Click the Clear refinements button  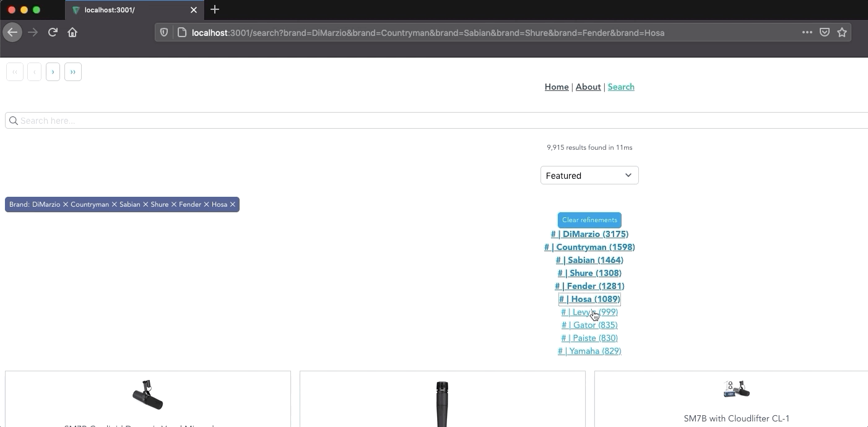click(589, 220)
